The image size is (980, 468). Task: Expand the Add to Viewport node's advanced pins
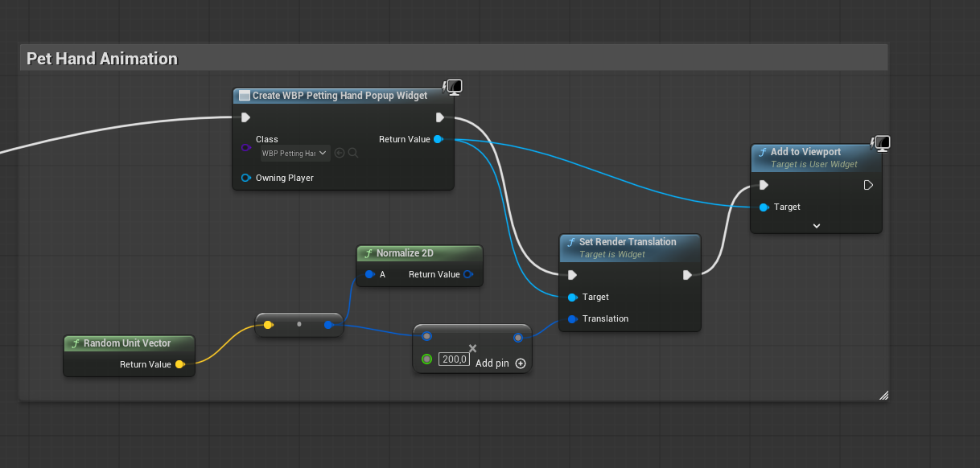(x=817, y=226)
